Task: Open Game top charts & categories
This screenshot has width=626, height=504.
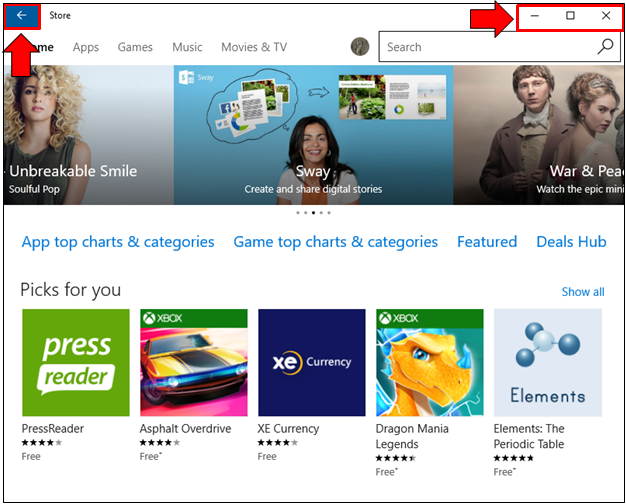Action: [335, 242]
